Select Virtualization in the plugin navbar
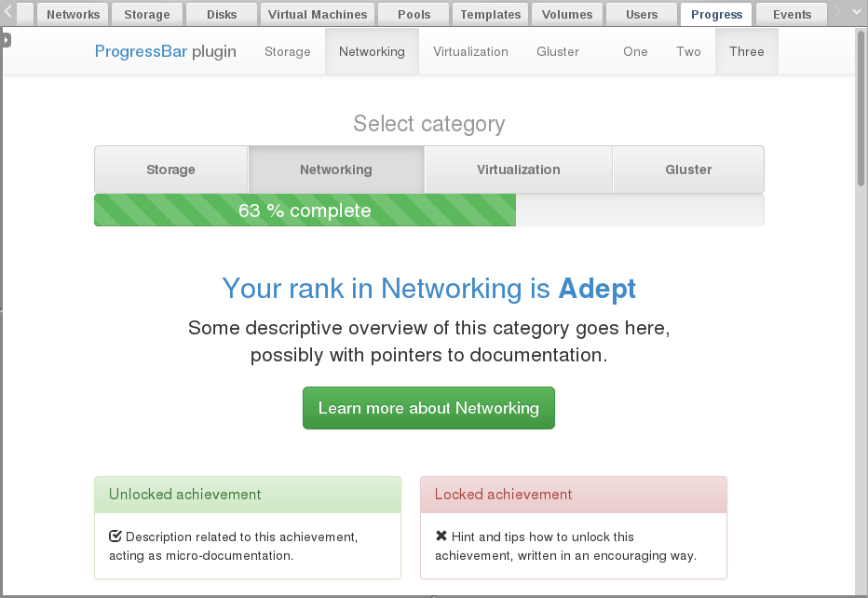Viewport: 868px width, 598px height. point(470,51)
